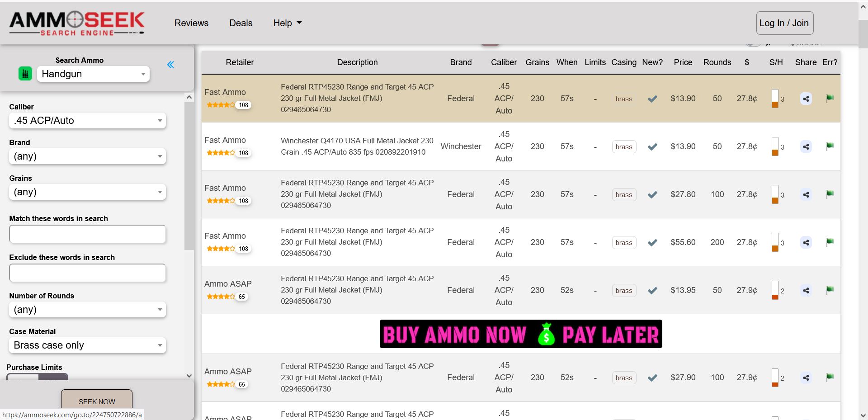This screenshot has height=420, width=868.
Task: Click the Buy Ammo Now Pay Later banner
Action: [521, 334]
